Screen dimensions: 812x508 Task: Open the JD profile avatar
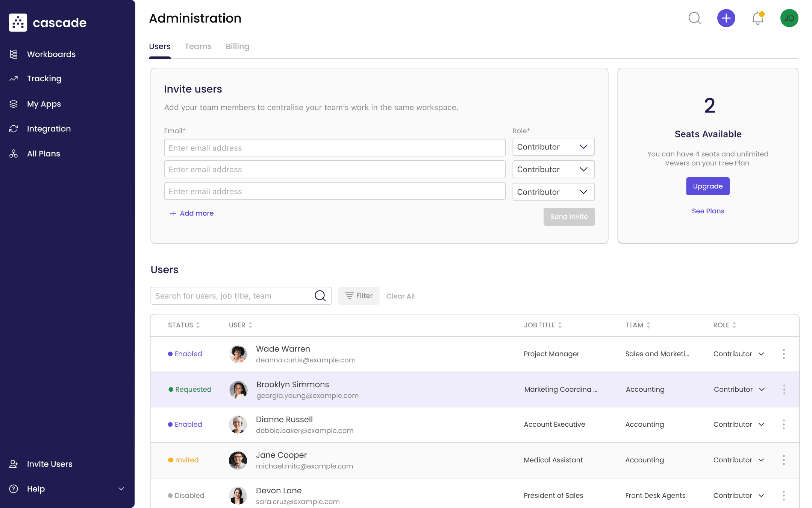[789, 18]
